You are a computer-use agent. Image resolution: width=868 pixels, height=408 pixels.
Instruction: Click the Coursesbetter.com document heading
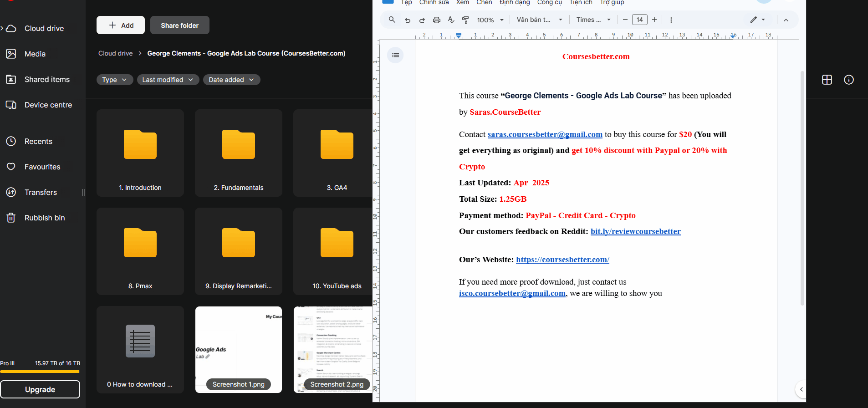pos(596,56)
